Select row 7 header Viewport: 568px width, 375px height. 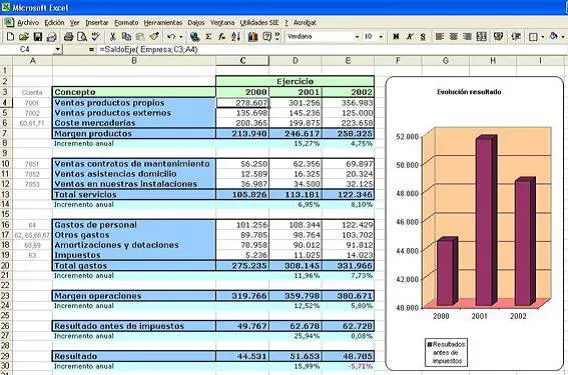coord(5,133)
